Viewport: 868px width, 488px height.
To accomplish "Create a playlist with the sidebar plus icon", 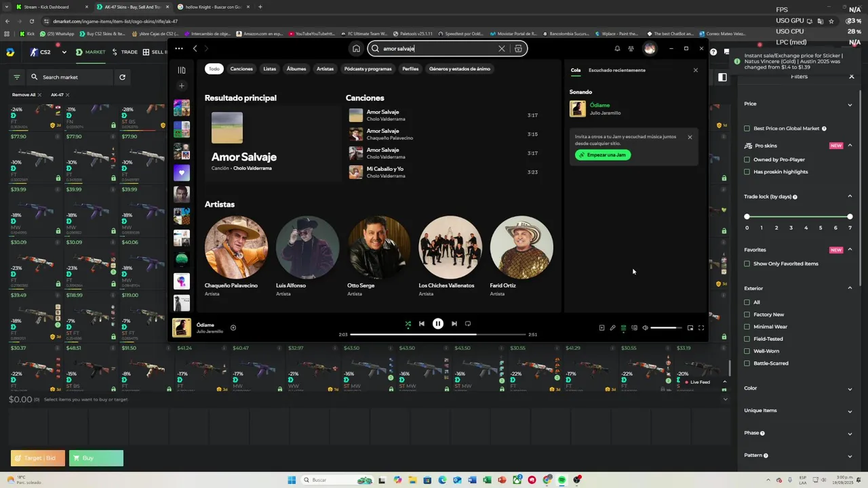I will [x=182, y=86].
